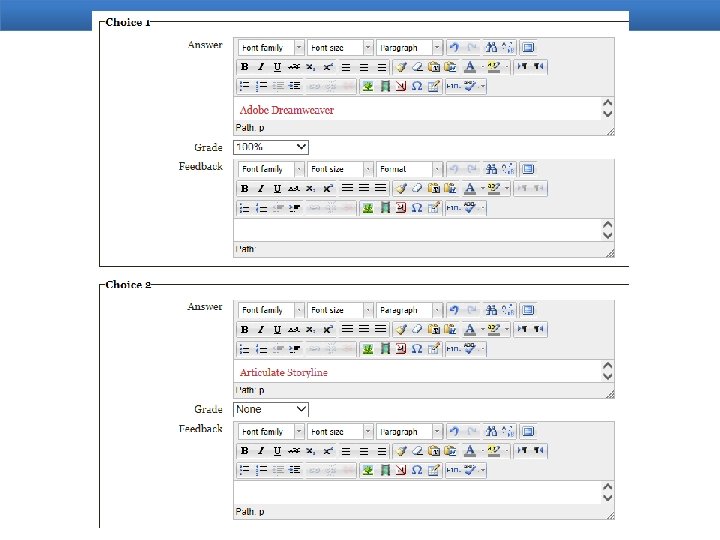Screen dimensions: 720x540
Task: Toggle bold in Choice 2 Answer editor
Action: [245, 329]
